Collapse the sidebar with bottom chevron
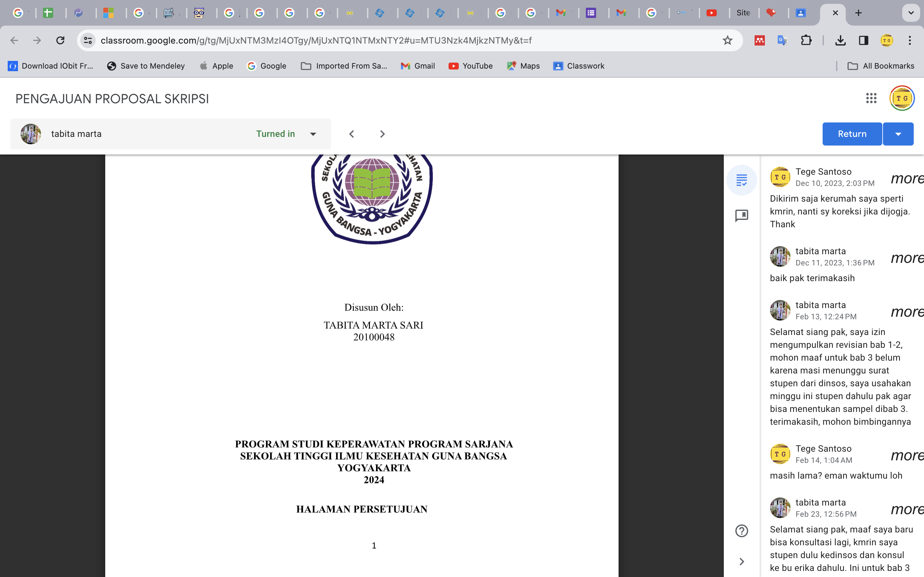This screenshot has height=577, width=924. tap(741, 562)
